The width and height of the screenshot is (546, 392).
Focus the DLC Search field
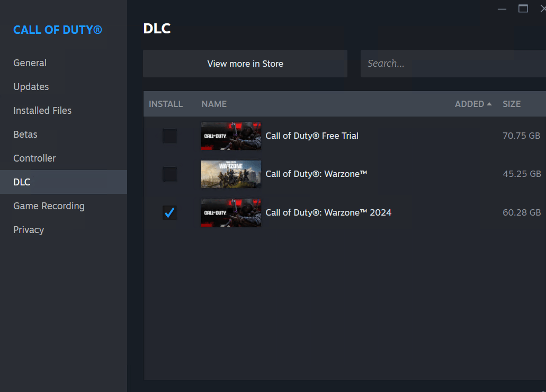tap(453, 64)
